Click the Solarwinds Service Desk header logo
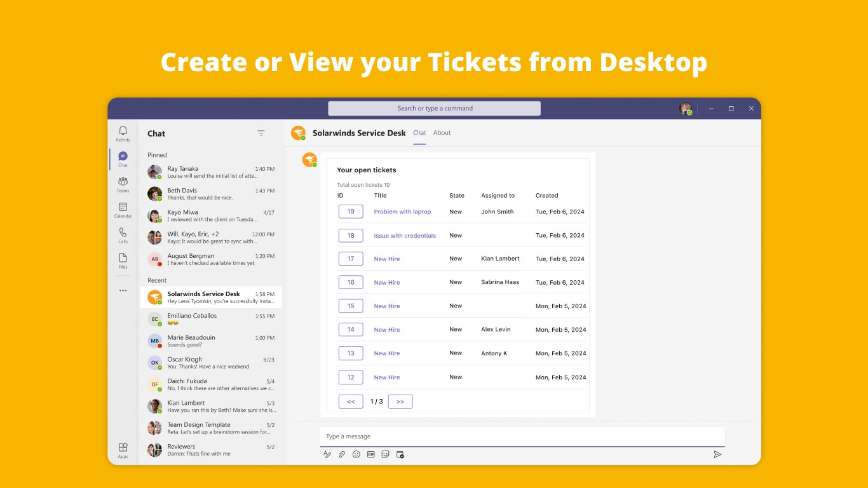The height and width of the screenshot is (488, 868). click(298, 133)
